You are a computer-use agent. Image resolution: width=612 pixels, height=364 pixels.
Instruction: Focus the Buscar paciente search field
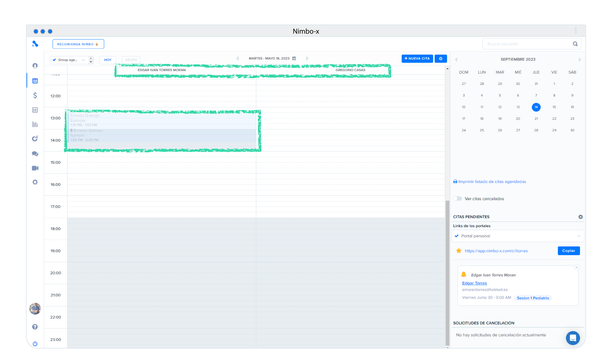click(531, 44)
